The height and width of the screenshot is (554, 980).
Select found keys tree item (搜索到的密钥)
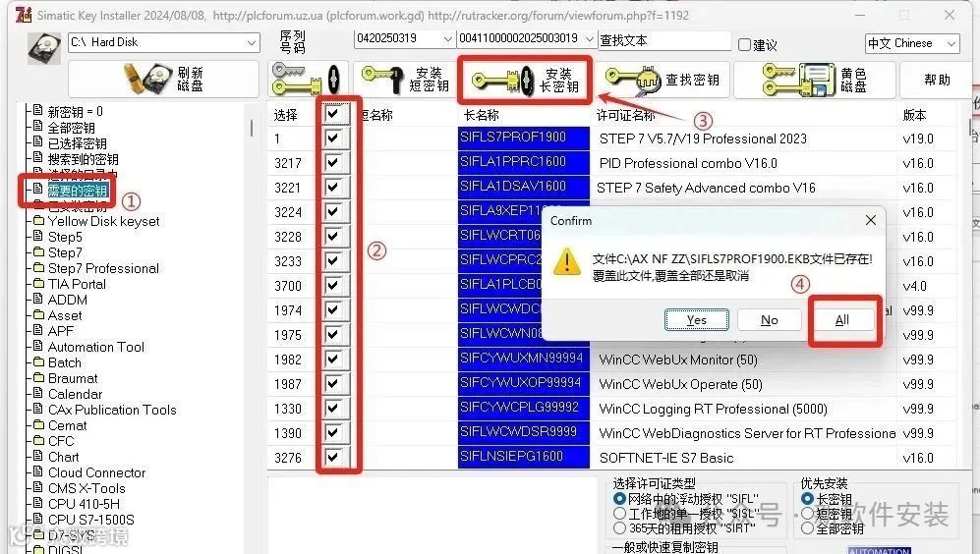click(x=84, y=159)
